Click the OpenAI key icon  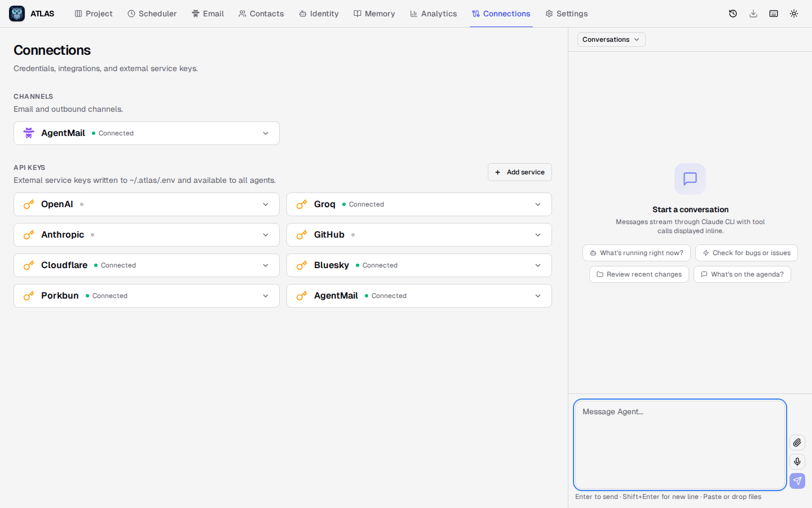29,204
